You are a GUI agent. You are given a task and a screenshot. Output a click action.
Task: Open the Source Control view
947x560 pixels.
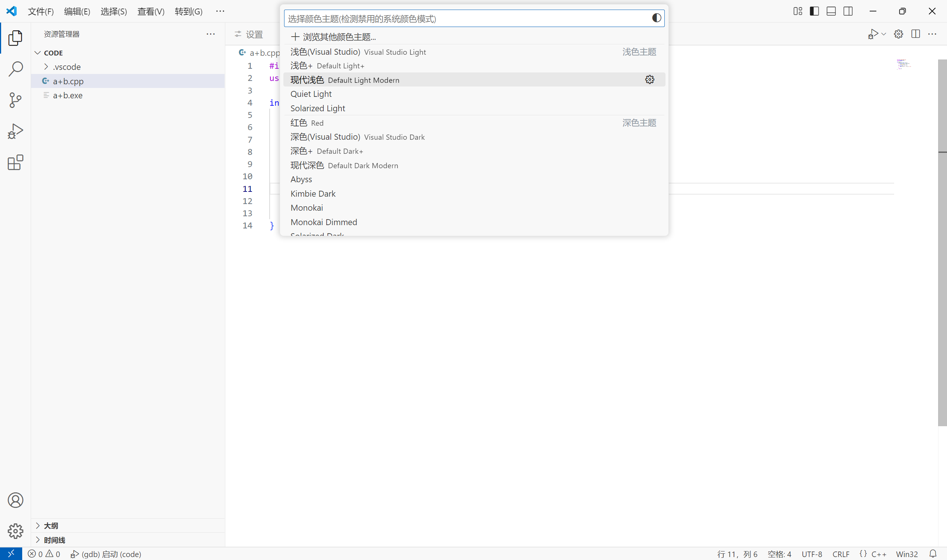(15, 100)
